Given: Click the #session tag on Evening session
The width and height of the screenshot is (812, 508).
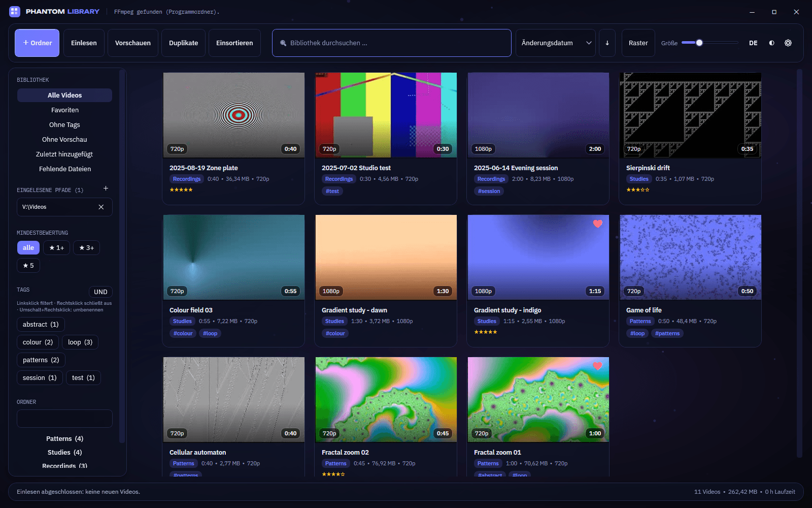Looking at the screenshot, I should pyautogui.click(x=489, y=191).
